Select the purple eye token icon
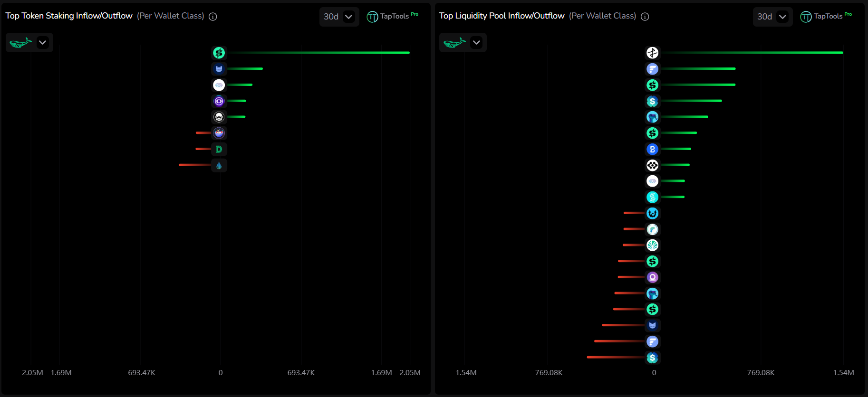Image resolution: width=868 pixels, height=397 pixels. click(219, 101)
